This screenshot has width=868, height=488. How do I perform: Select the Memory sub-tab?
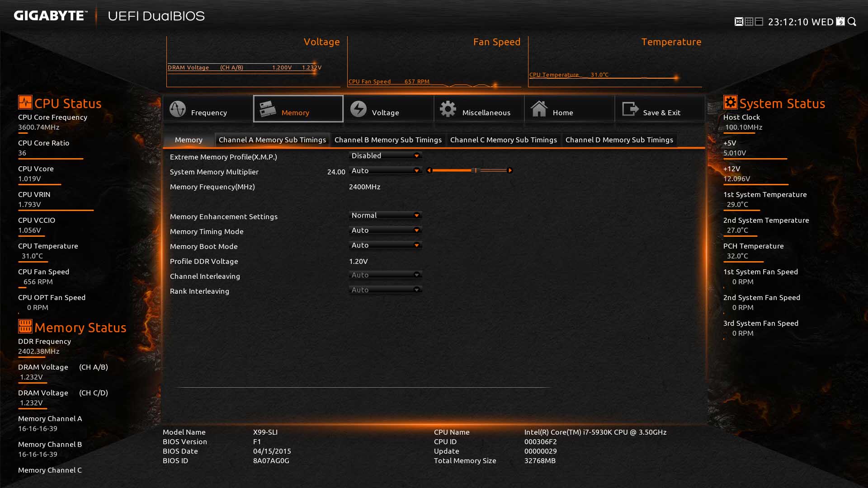189,140
